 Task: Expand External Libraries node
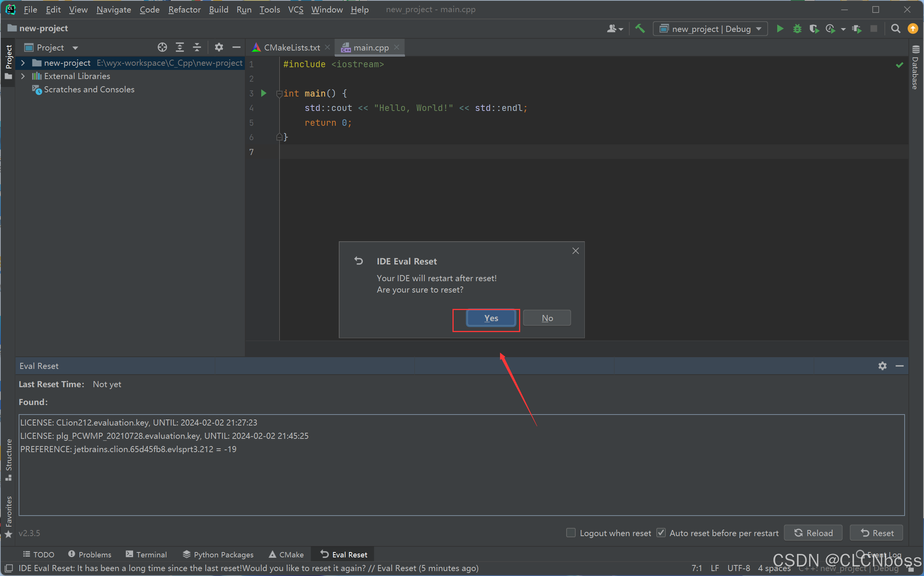coord(23,76)
